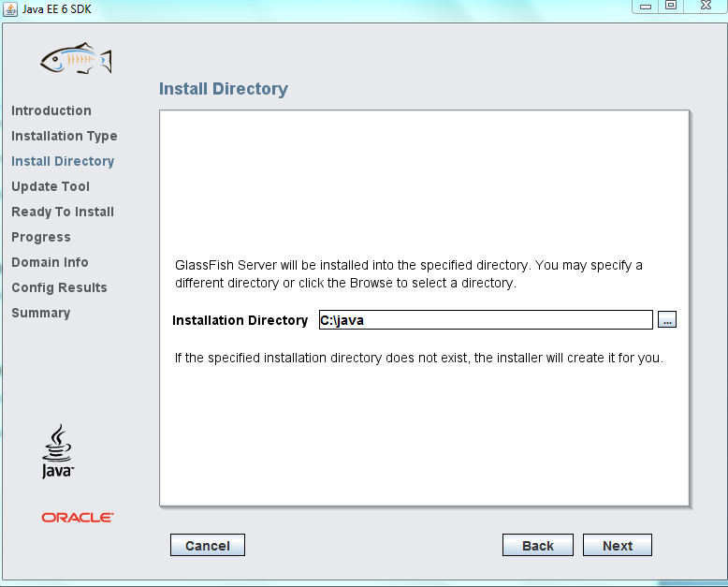Viewport: 728px width, 587px height.
Task: Click the Installation Directory text field
Action: tap(486, 320)
